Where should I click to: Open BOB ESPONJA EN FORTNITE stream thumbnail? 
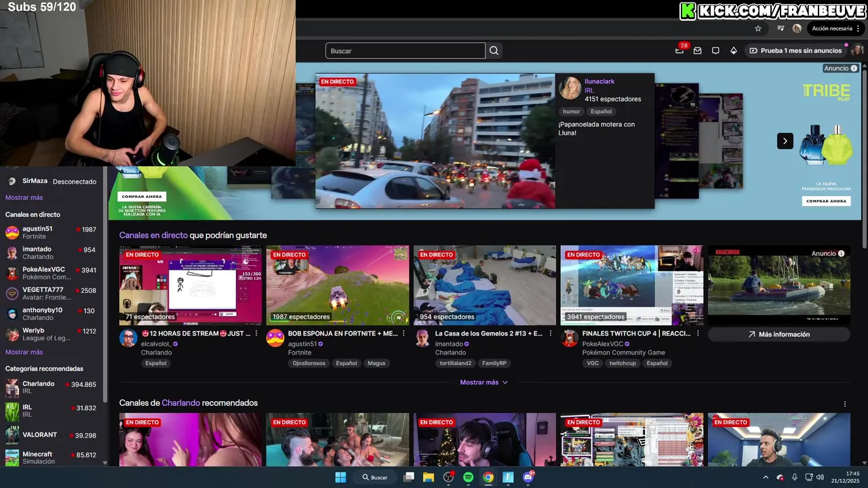(x=338, y=285)
